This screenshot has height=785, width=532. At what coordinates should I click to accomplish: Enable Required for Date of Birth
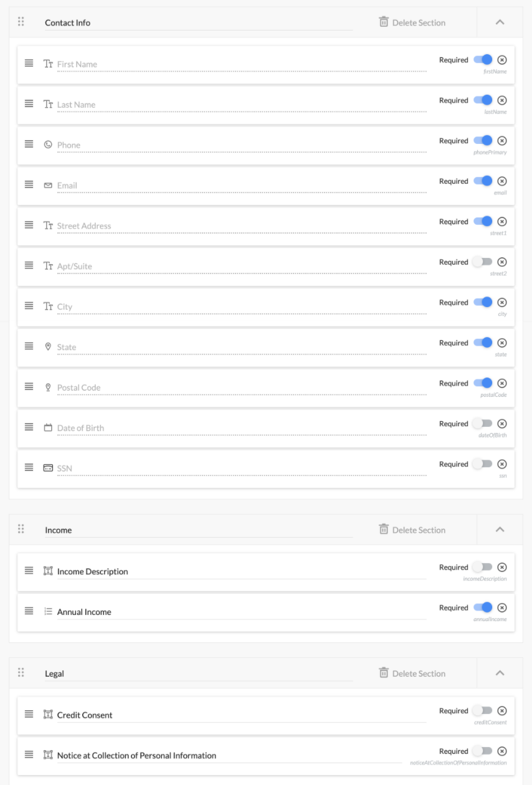point(483,424)
